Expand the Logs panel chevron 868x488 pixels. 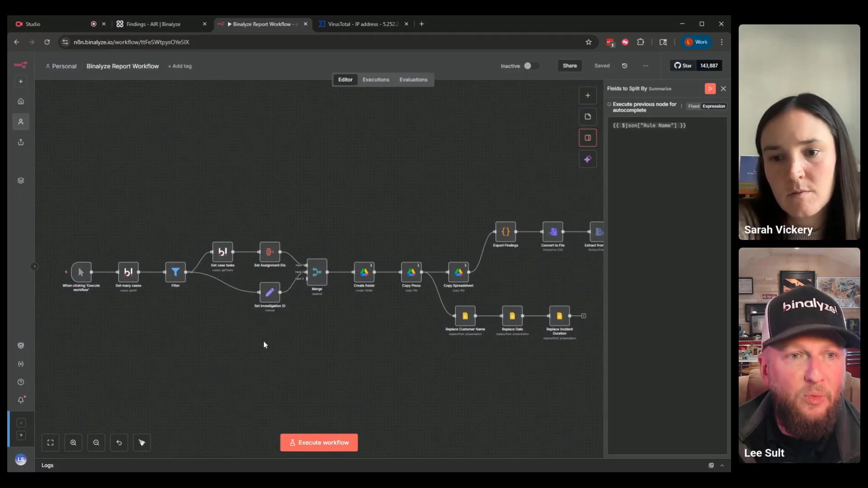[x=722, y=465]
